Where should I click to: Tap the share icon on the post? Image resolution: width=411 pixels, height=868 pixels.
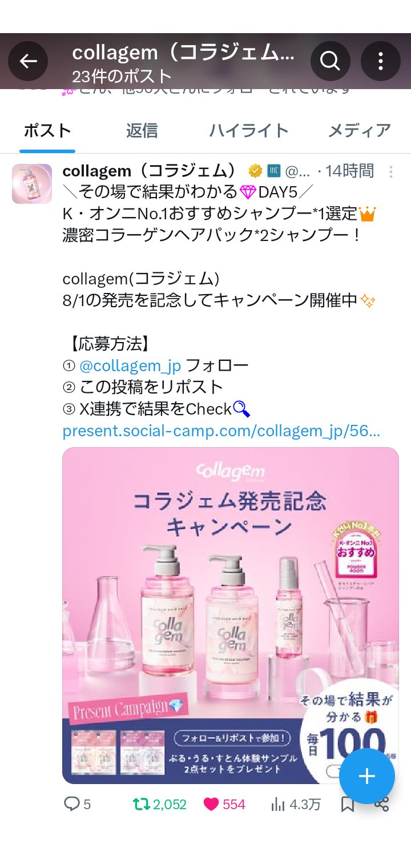pyautogui.click(x=381, y=804)
